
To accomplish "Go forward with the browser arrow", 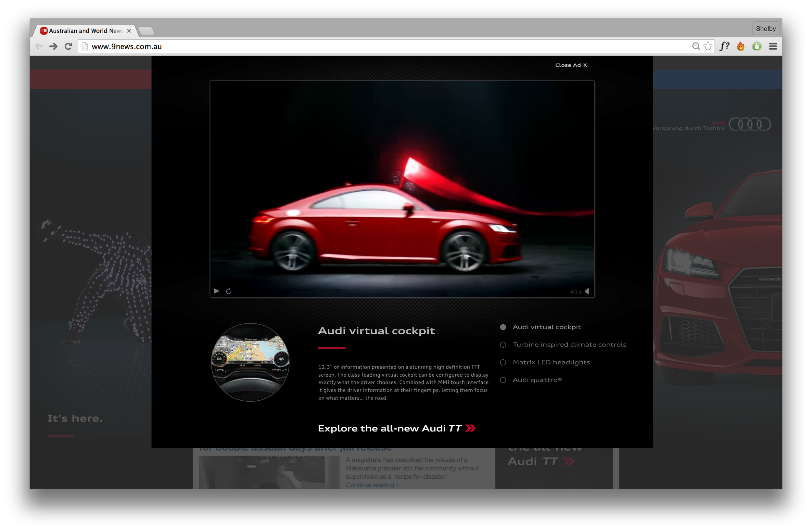I will tap(53, 46).
